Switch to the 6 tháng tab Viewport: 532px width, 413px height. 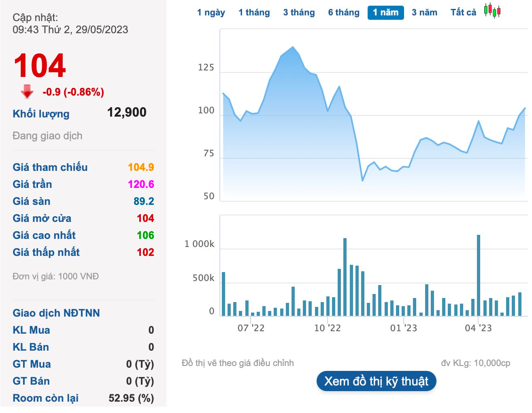tap(344, 13)
